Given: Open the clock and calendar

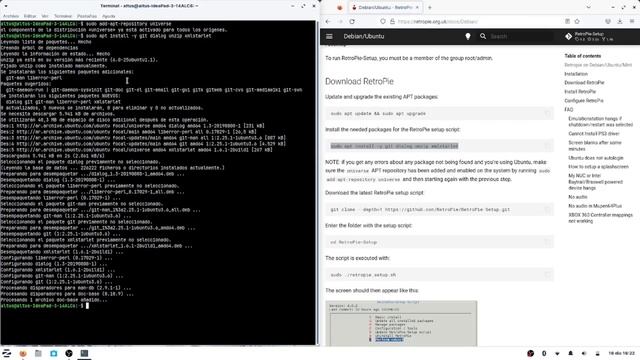Looking at the screenshot, I should pyautogui.click(x=622, y=353).
